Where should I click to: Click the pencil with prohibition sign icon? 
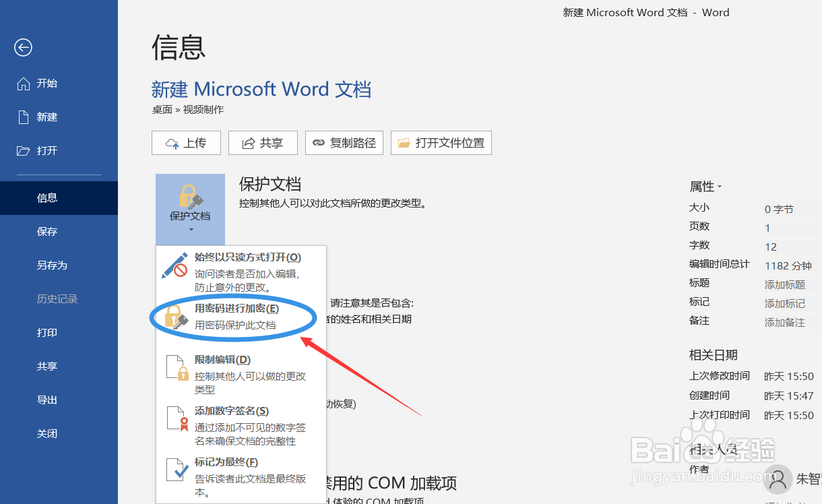tap(176, 265)
